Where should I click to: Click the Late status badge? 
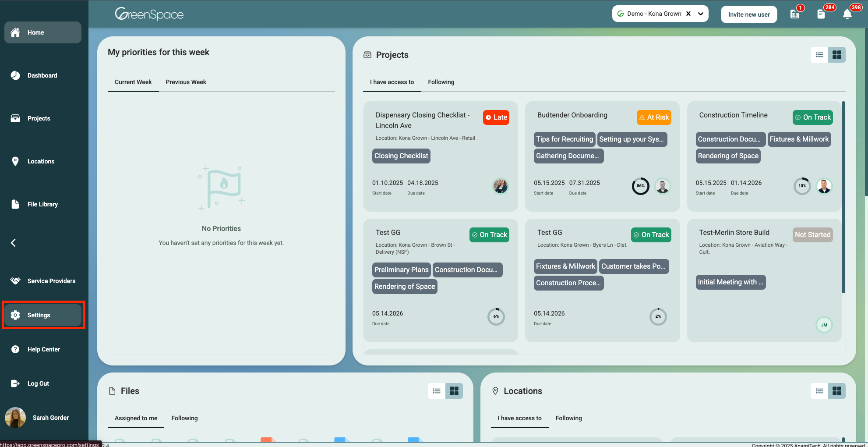[x=496, y=117]
